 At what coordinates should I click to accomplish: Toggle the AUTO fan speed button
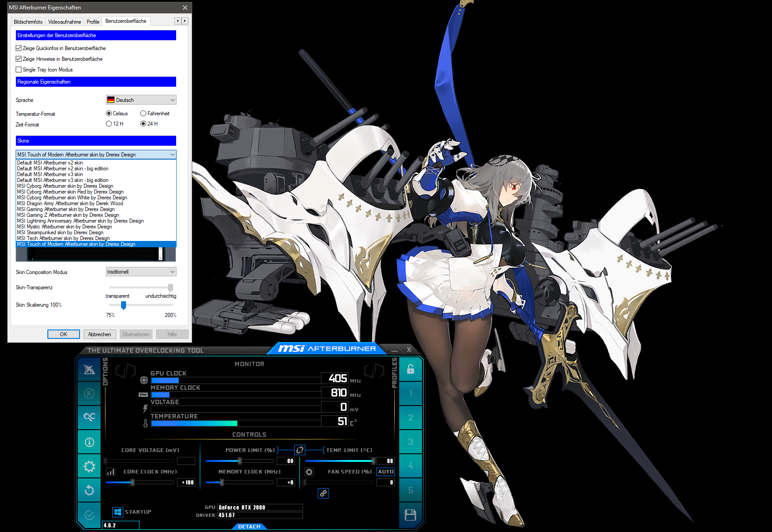coord(385,472)
